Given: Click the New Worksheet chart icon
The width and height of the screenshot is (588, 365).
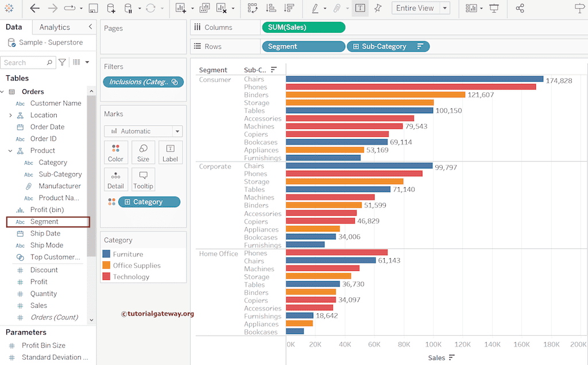Looking at the screenshot, I should [181, 9].
